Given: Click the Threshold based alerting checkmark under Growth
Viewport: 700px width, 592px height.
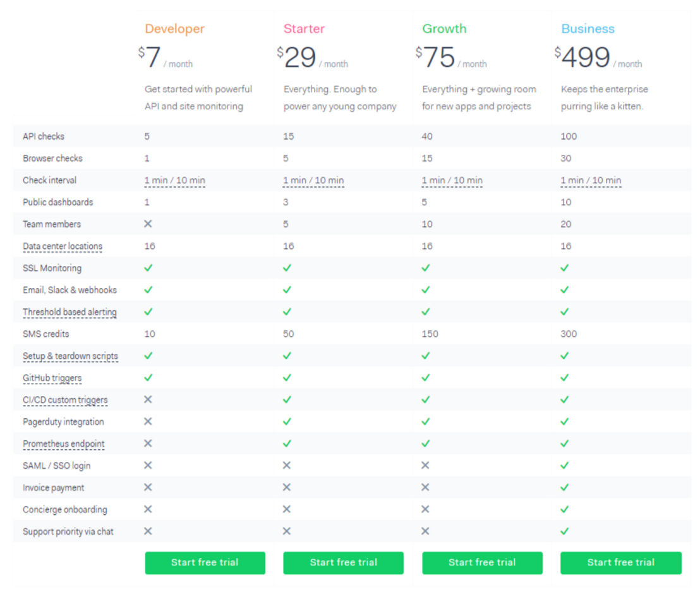Looking at the screenshot, I should 426,311.
